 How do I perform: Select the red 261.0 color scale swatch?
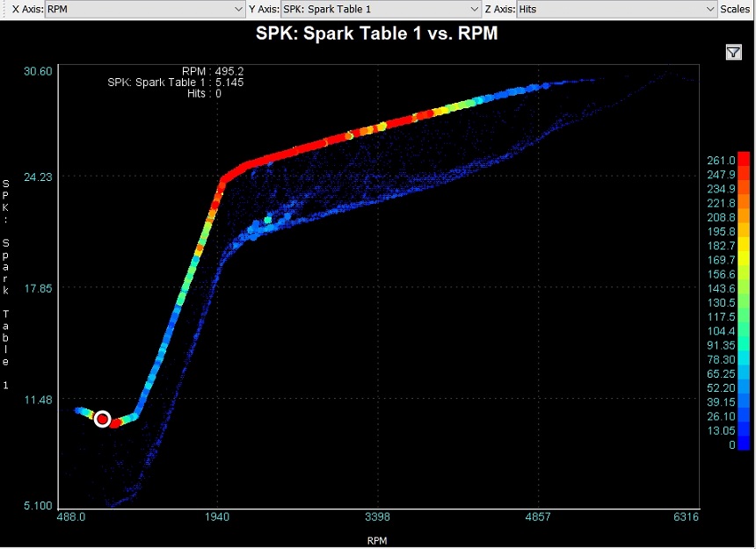(744, 159)
